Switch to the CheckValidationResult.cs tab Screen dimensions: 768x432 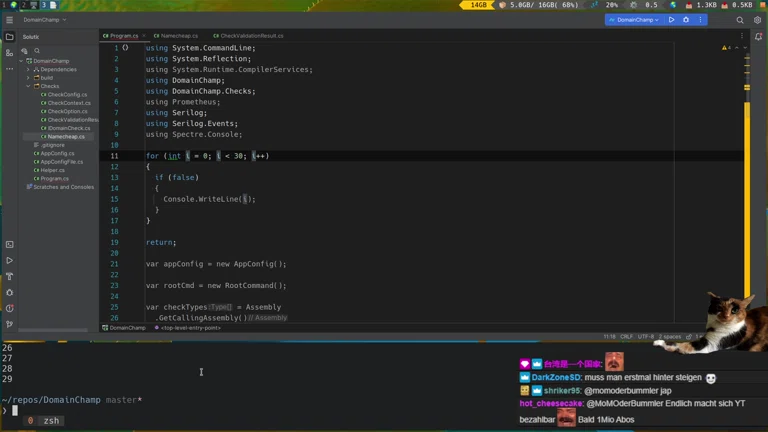point(249,36)
